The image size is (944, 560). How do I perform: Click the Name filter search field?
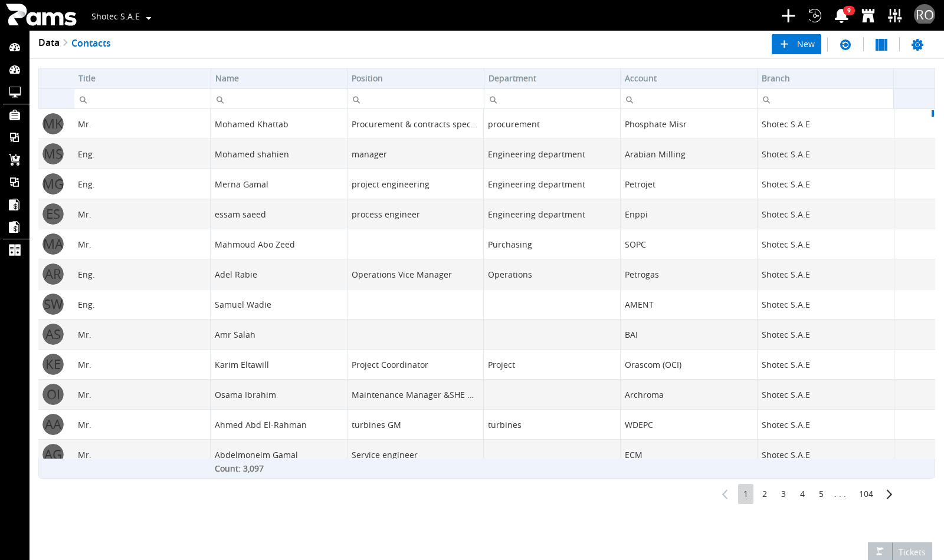pyautogui.click(x=279, y=99)
